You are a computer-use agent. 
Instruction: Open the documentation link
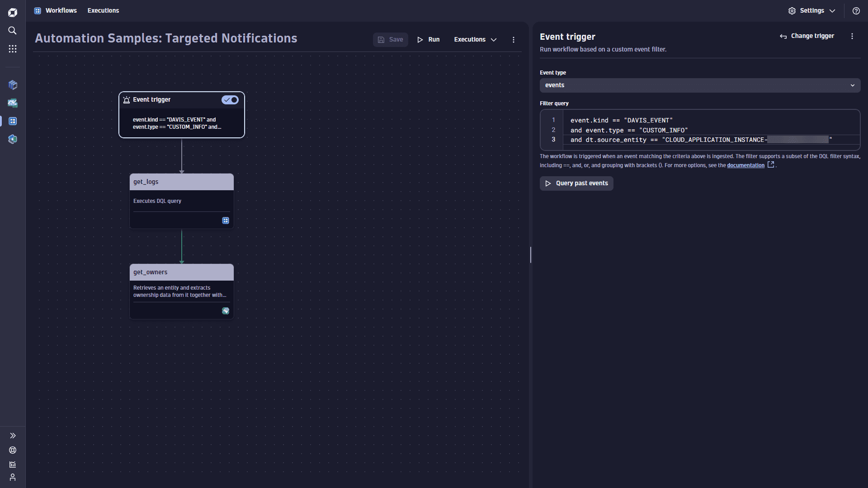pos(745,165)
